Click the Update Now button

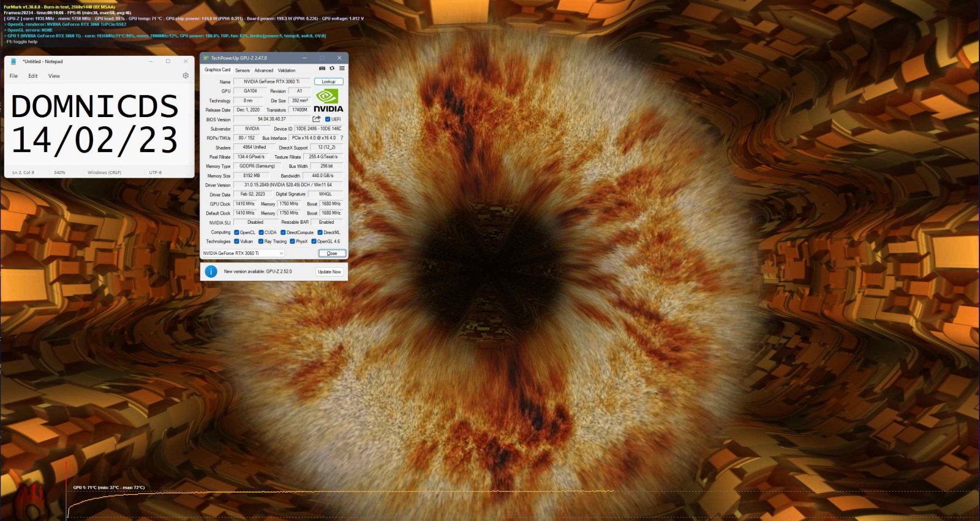(x=329, y=272)
